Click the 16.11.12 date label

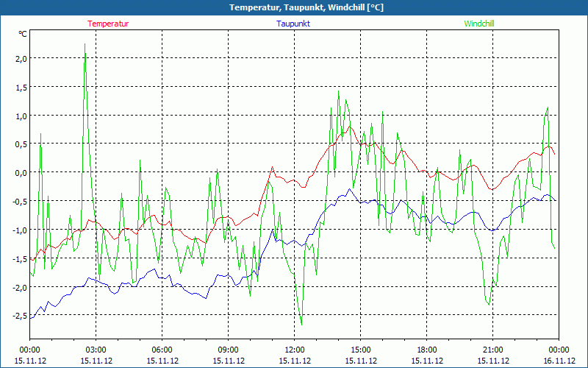(x=559, y=361)
